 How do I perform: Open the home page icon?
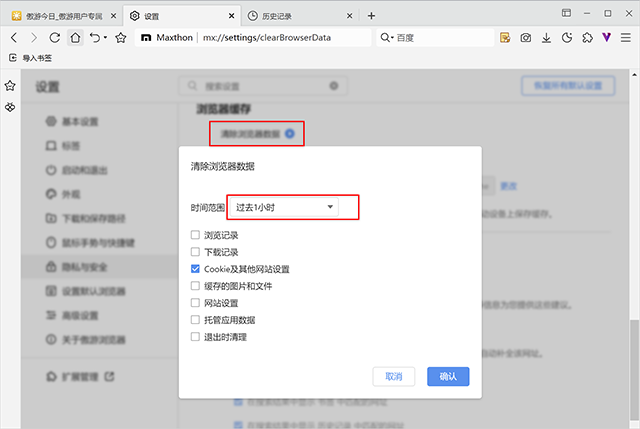click(x=75, y=38)
